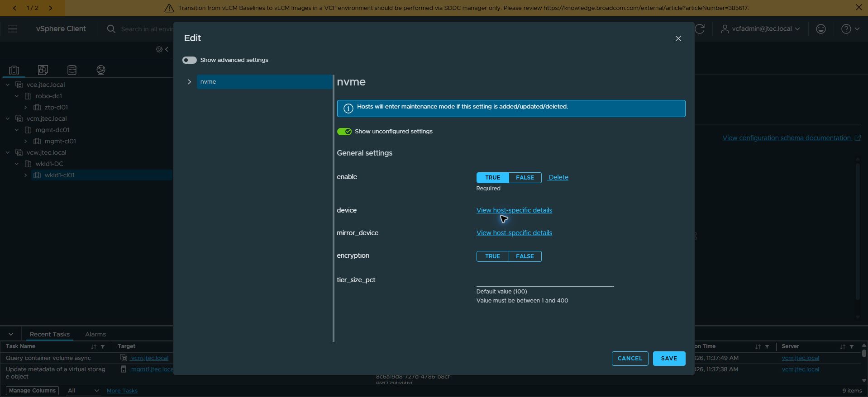Open the feedback smiley icon
Viewport: 868px width, 397px height.
[820, 29]
